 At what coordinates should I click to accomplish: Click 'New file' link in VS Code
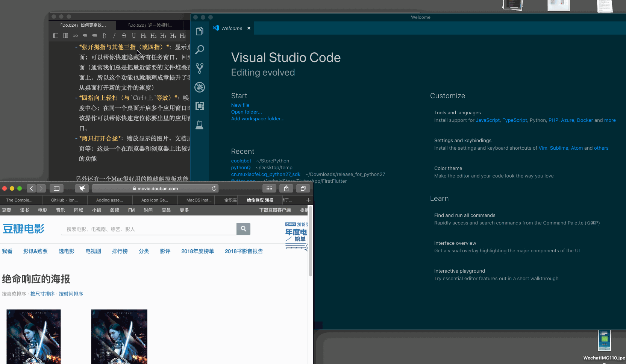click(x=240, y=105)
